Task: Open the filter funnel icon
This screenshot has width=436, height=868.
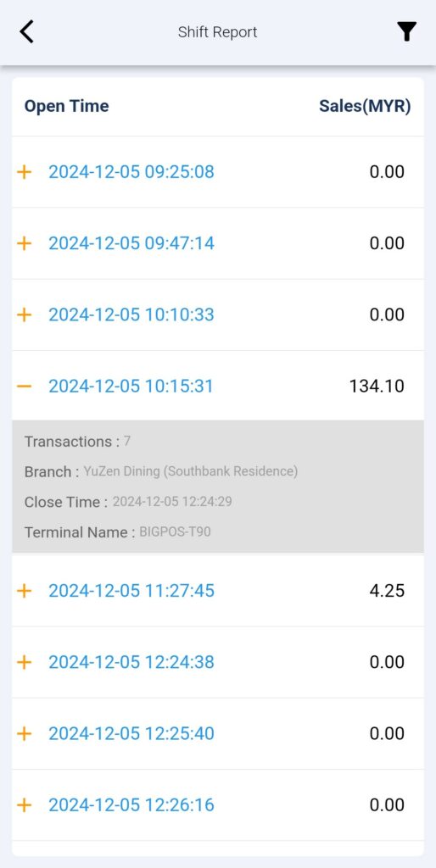Action: (406, 31)
